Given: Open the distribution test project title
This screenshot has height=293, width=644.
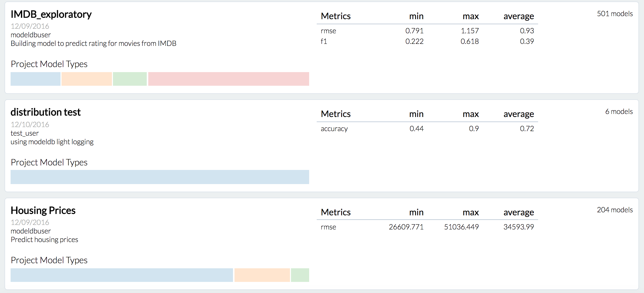Looking at the screenshot, I should click(x=46, y=112).
